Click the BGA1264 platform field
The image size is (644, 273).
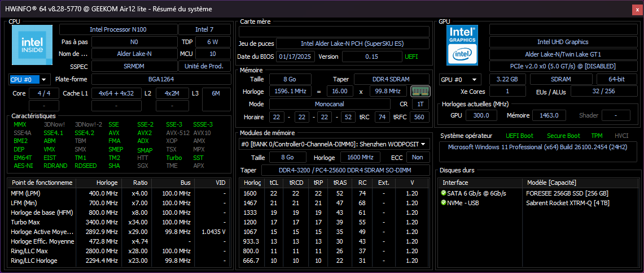161,79
